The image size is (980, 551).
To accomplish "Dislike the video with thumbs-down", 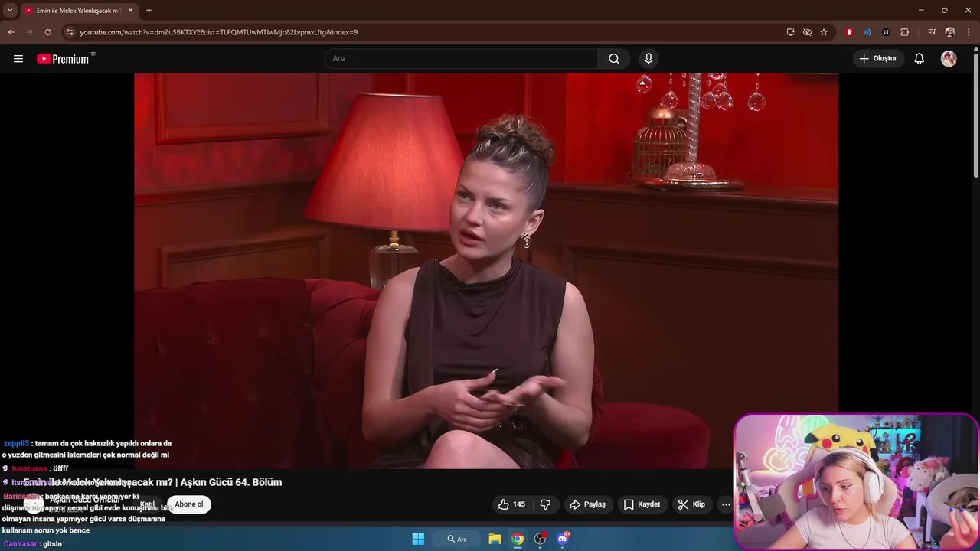I will [x=545, y=504].
